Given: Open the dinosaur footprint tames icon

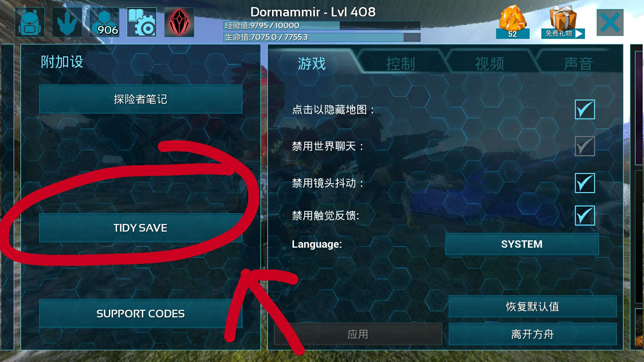Looking at the screenshot, I should [67, 22].
